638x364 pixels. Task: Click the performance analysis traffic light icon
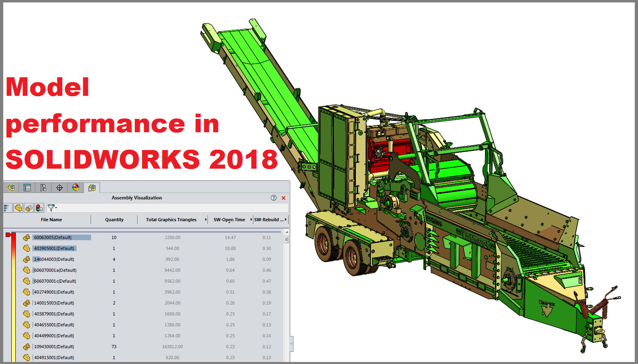click(x=39, y=208)
